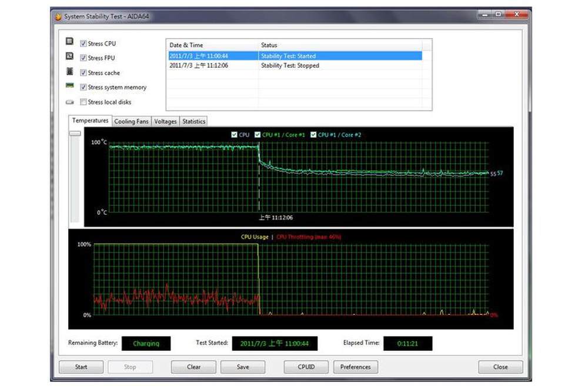The height and width of the screenshot is (392, 588).
Task: Open the Statistics tab
Action: [193, 121]
